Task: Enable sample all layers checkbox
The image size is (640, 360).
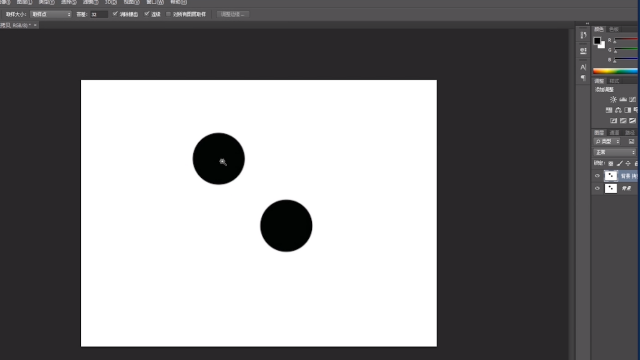Action: coord(168,14)
